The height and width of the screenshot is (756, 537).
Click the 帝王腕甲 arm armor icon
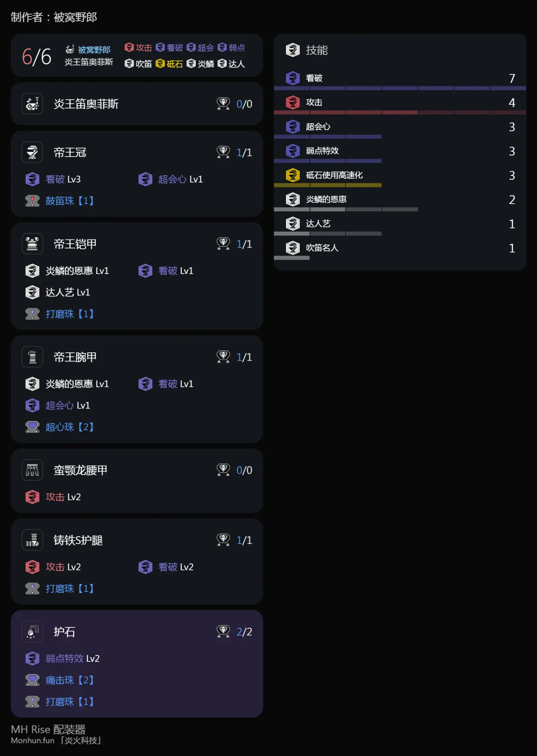[x=32, y=357]
